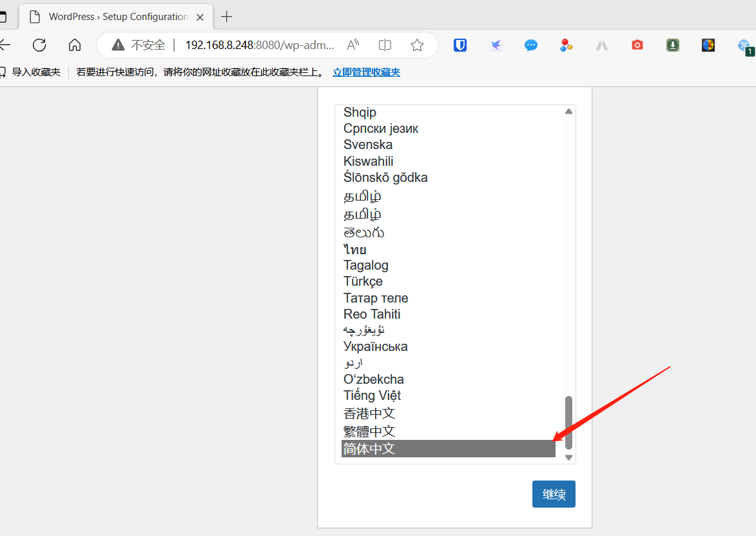The width and height of the screenshot is (756, 536).
Task: Open the extension icon with badge 1
Action: tap(746, 47)
